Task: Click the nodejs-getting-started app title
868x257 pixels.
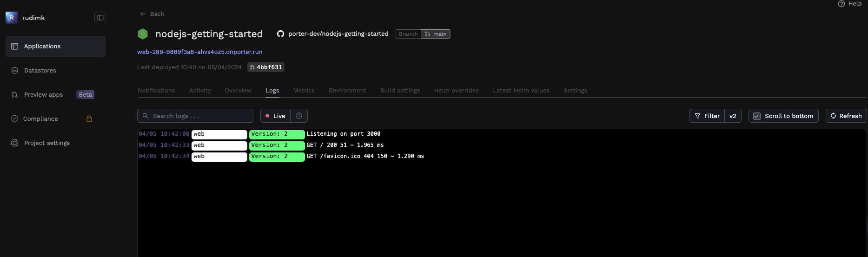Action: [209, 34]
